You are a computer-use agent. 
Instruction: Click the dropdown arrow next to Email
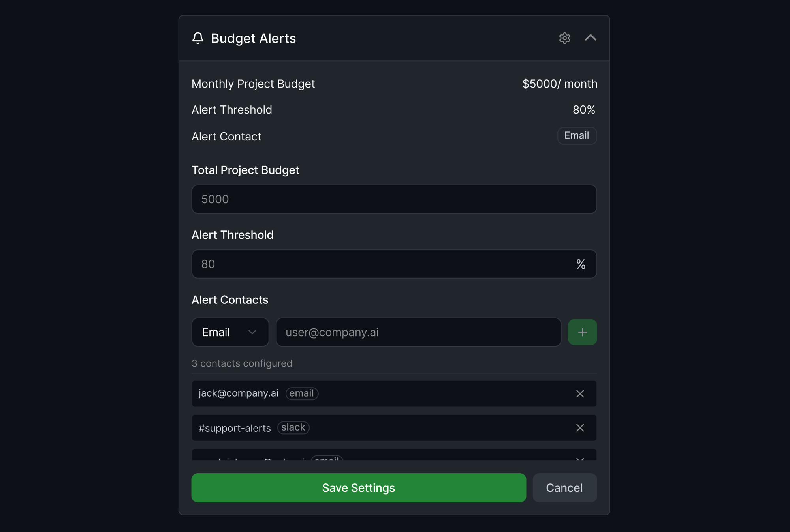(x=253, y=332)
